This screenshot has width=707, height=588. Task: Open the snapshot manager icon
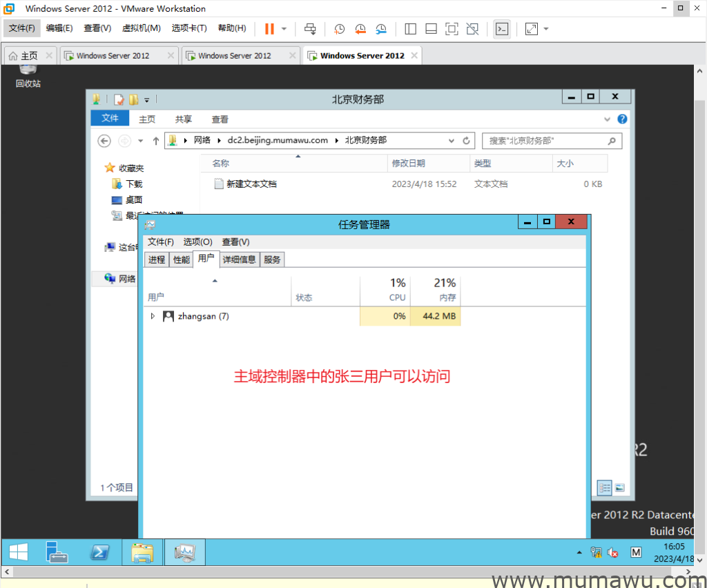(x=381, y=29)
